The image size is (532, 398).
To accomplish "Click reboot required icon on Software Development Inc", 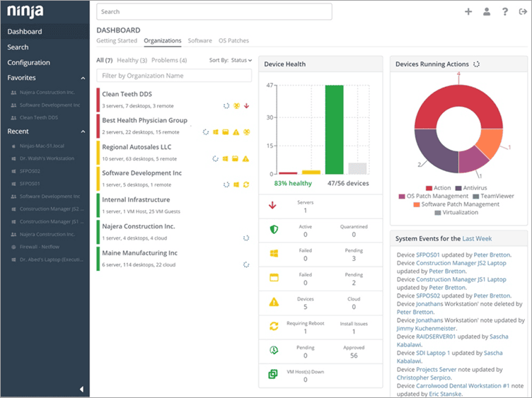I will [x=246, y=185].
